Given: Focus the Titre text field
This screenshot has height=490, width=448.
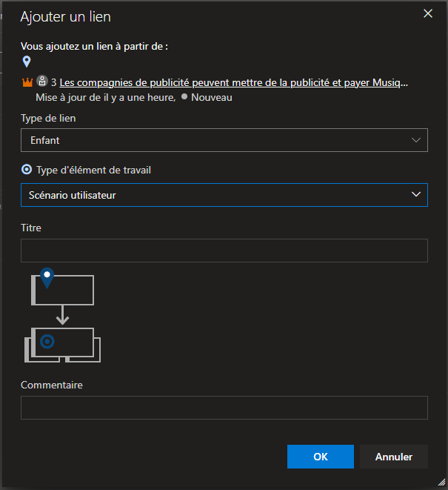Looking at the screenshot, I should pyautogui.click(x=224, y=251).
